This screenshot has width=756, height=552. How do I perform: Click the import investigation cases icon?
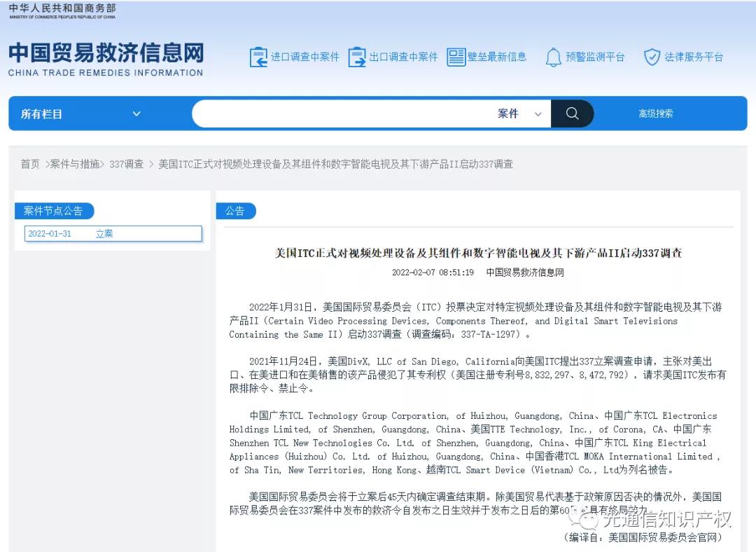tap(258, 57)
